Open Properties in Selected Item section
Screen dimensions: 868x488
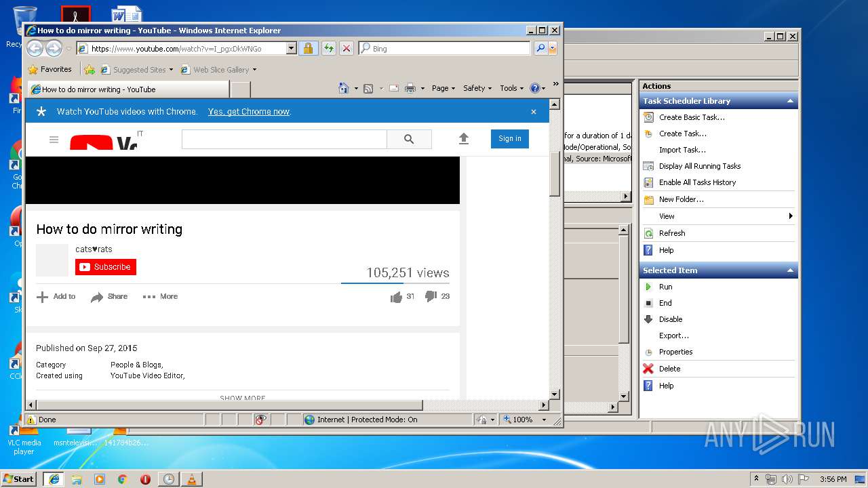point(675,352)
